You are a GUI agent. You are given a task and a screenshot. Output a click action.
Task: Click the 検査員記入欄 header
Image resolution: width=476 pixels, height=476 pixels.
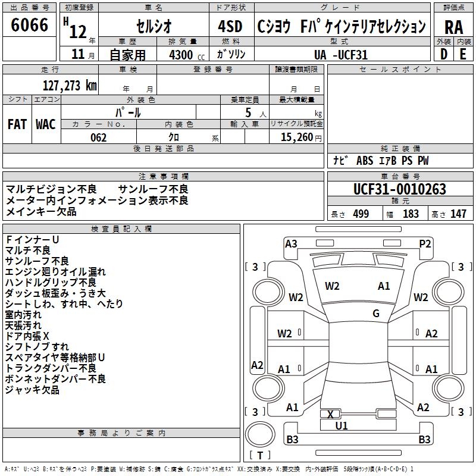(x=121, y=229)
